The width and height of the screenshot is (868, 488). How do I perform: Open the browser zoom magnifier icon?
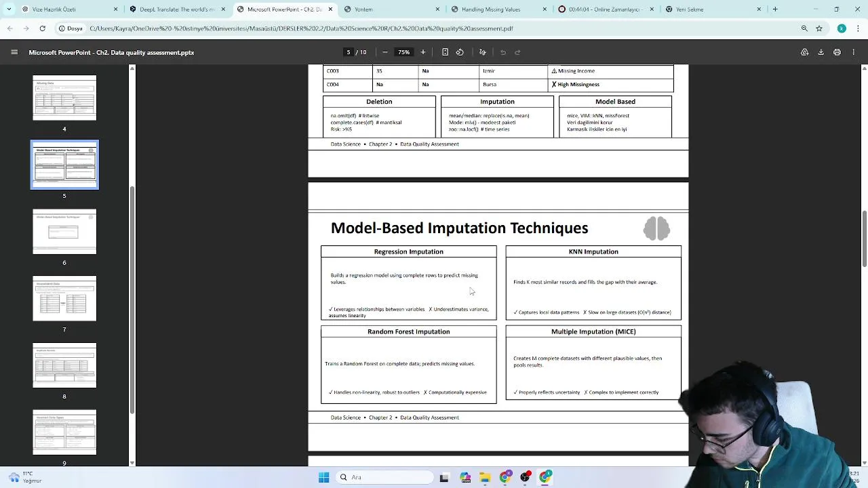click(804, 28)
